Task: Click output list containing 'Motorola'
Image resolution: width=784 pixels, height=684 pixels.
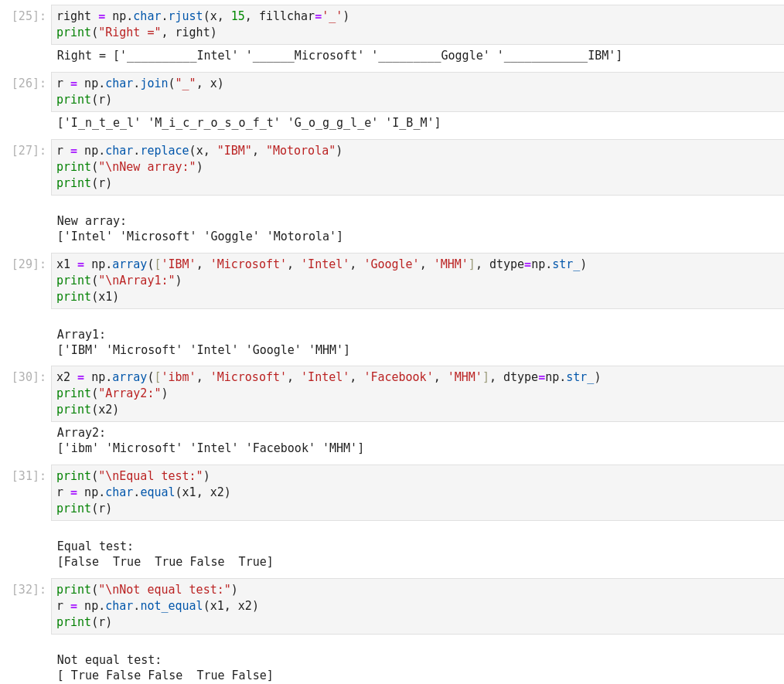Action: coord(199,237)
